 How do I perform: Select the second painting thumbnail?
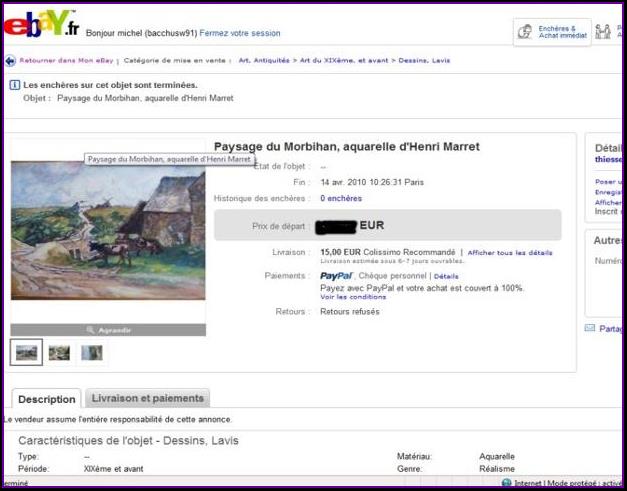(59, 353)
